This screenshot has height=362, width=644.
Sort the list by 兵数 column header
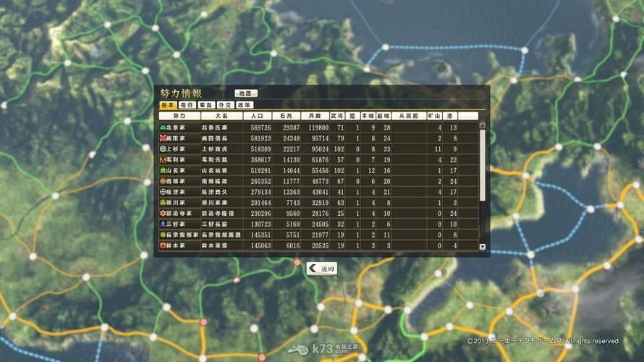(x=315, y=116)
